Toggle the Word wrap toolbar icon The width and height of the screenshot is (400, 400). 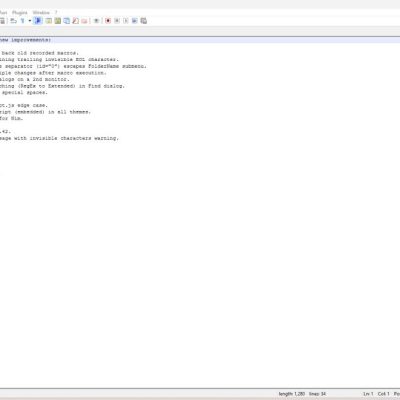pyautogui.click(x=13, y=21)
